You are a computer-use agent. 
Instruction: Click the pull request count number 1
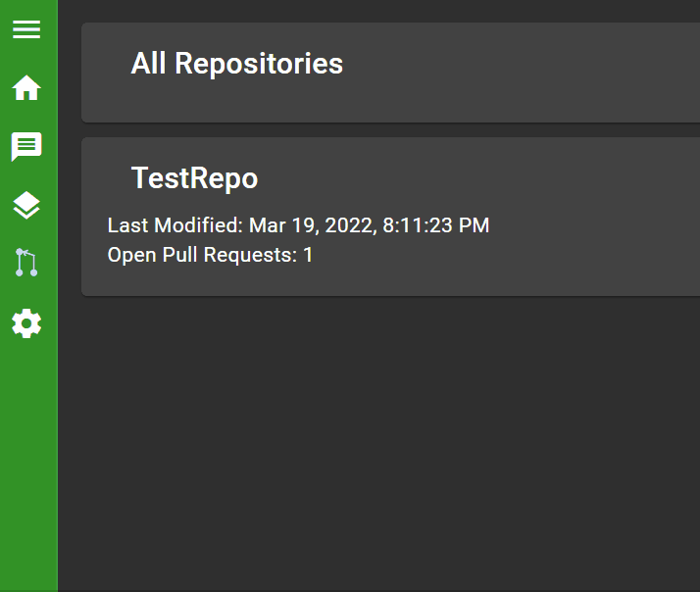pos(308,255)
